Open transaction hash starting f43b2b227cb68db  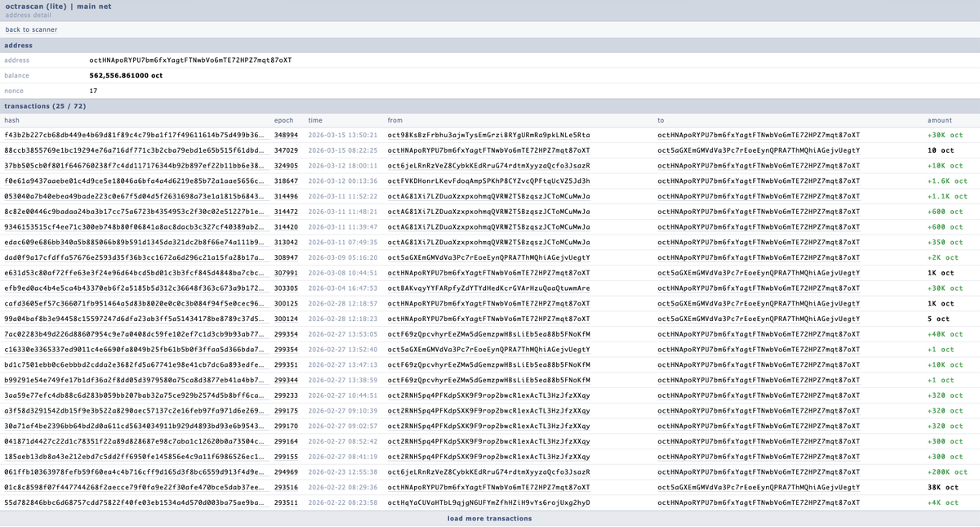pos(135,135)
